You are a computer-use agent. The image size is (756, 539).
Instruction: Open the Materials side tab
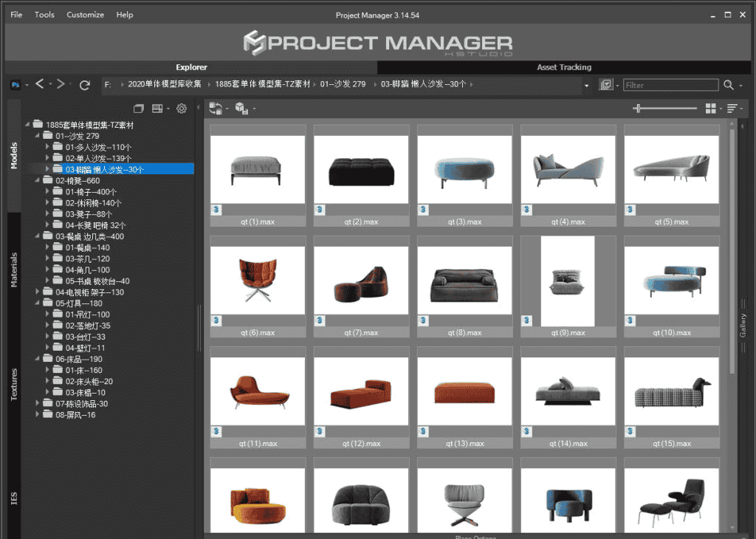pyautogui.click(x=13, y=269)
